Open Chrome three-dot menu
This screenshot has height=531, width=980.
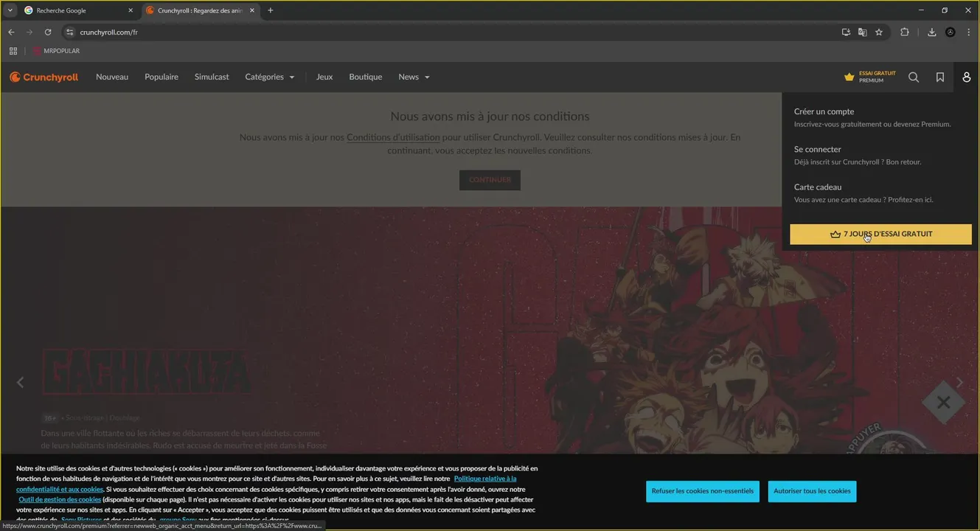click(968, 32)
